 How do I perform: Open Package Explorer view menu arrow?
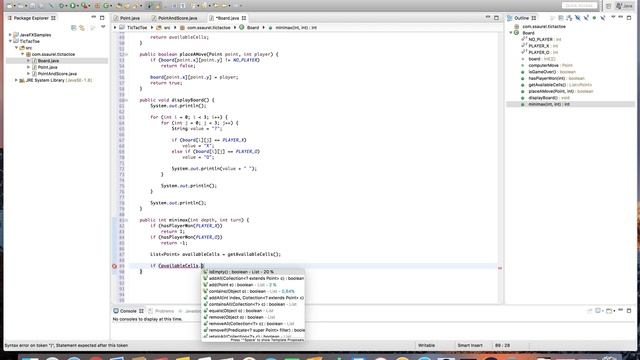pyautogui.click(x=103, y=27)
